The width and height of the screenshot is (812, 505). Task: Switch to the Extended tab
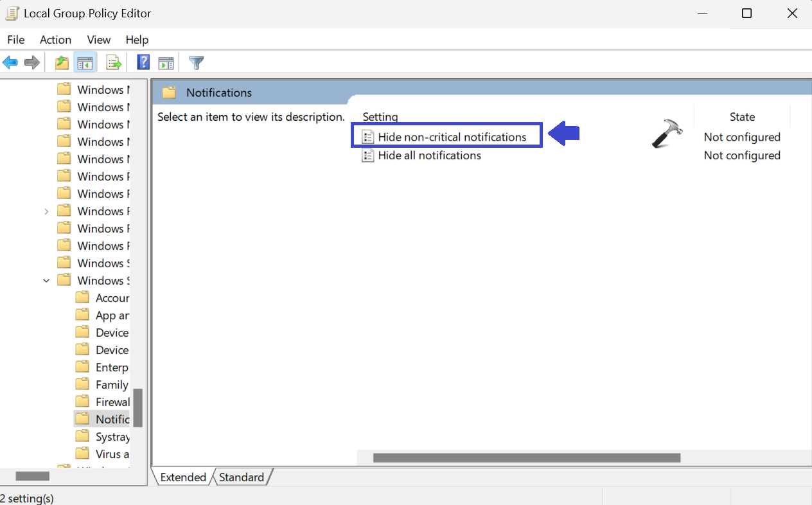182,477
